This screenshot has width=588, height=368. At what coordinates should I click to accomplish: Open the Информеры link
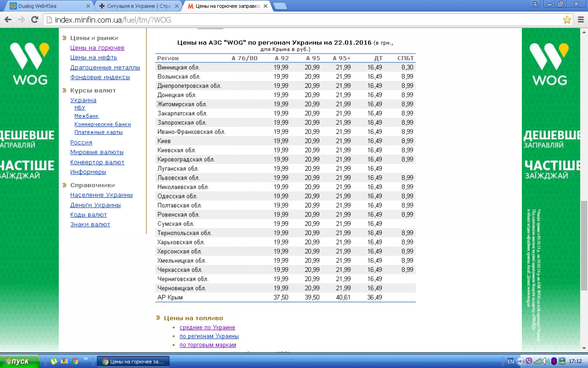88,172
